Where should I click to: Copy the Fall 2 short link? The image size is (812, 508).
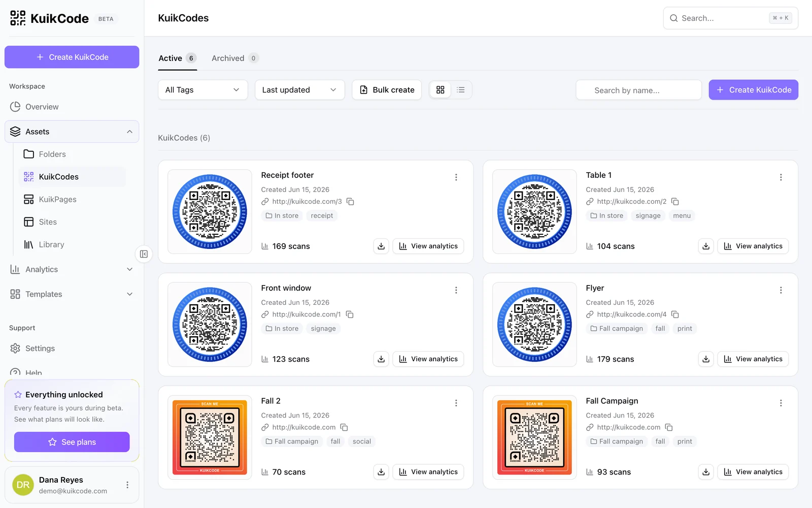pyautogui.click(x=344, y=427)
